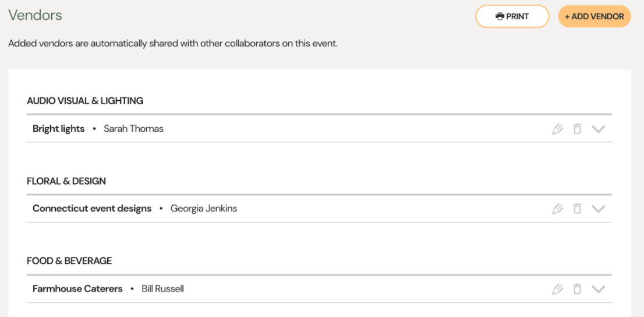Click contact Bill Russell
This screenshot has width=644, height=317.
(x=162, y=288)
